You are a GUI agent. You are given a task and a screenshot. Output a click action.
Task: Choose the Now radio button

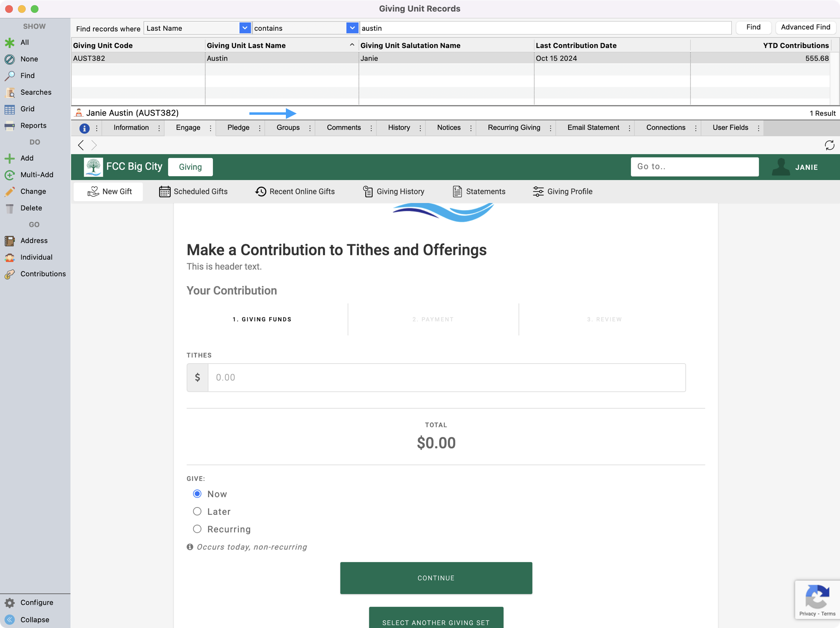[x=197, y=494]
